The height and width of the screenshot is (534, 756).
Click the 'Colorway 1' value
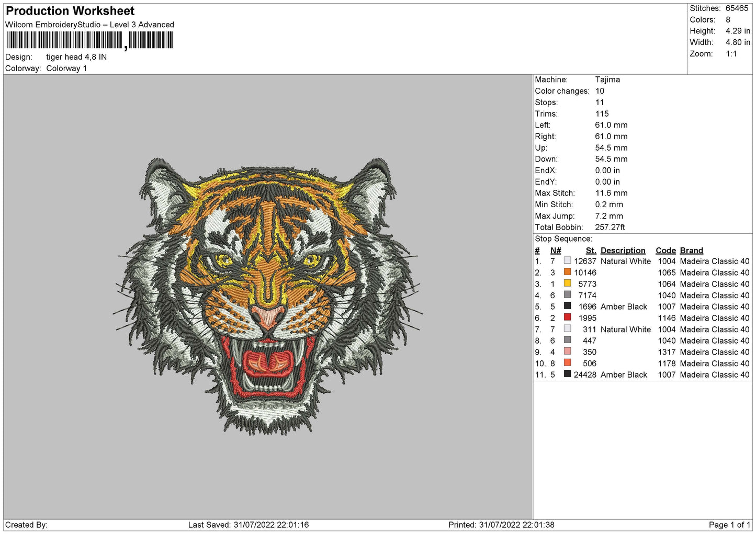pyautogui.click(x=66, y=69)
